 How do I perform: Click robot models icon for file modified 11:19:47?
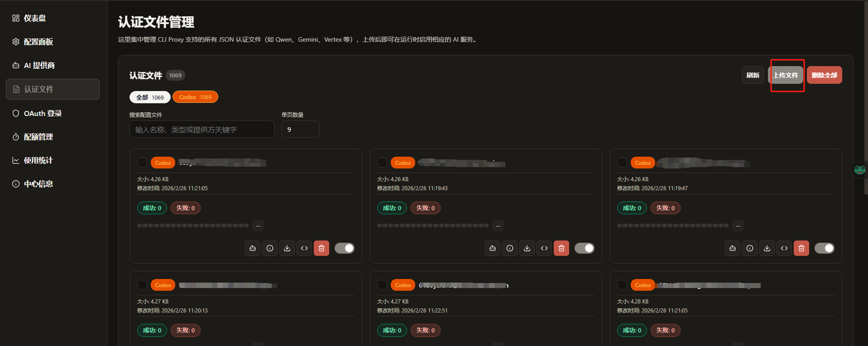pyautogui.click(x=732, y=248)
